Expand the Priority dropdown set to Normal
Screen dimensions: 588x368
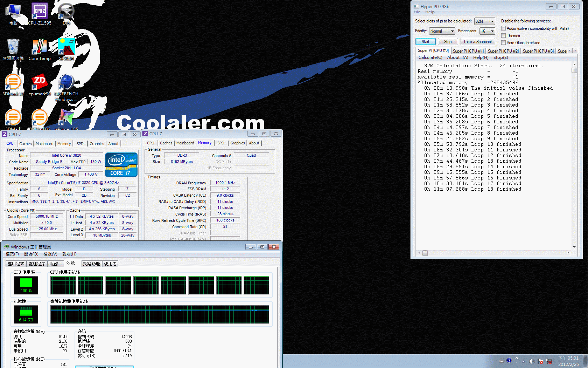pyautogui.click(x=442, y=31)
